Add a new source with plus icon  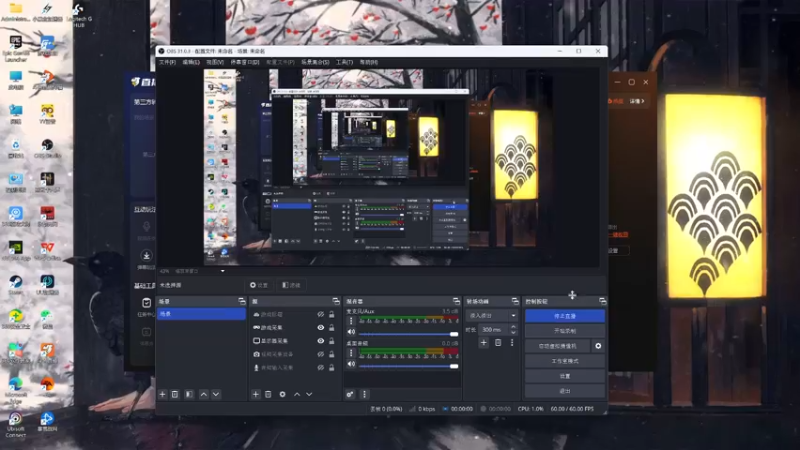256,394
